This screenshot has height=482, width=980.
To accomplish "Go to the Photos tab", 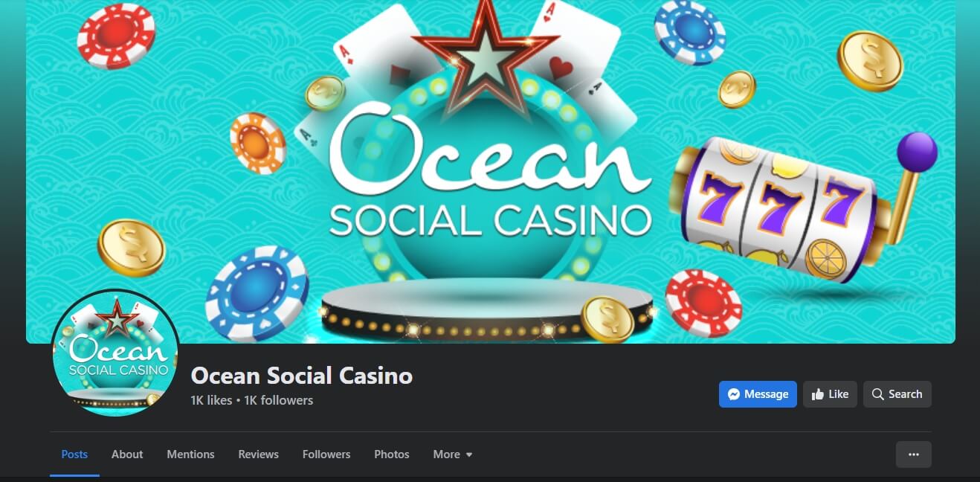I will pyautogui.click(x=392, y=454).
